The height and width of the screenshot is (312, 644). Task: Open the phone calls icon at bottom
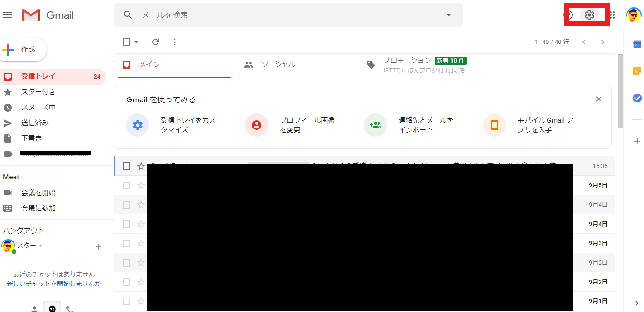[70, 309]
